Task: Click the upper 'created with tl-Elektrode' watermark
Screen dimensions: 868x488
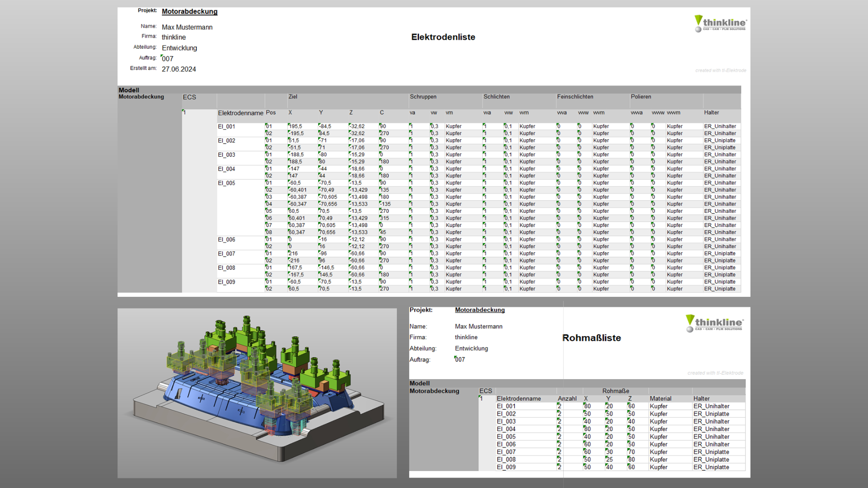Action: click(x=721, y=70)
